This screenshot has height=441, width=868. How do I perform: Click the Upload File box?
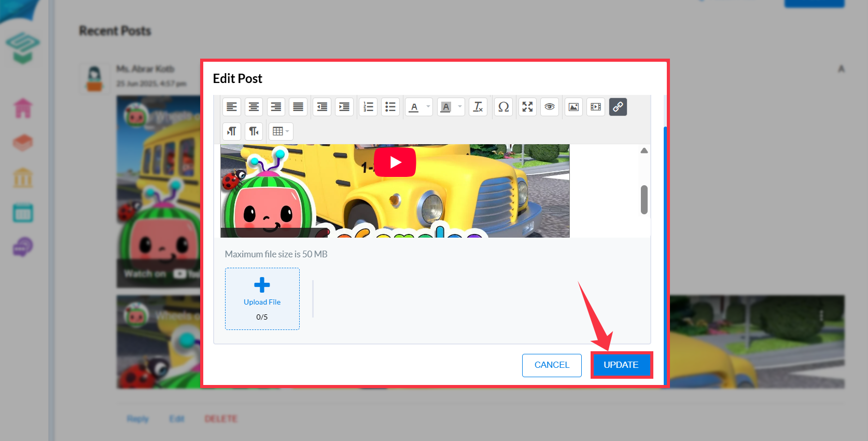click(x=262, y=299)
